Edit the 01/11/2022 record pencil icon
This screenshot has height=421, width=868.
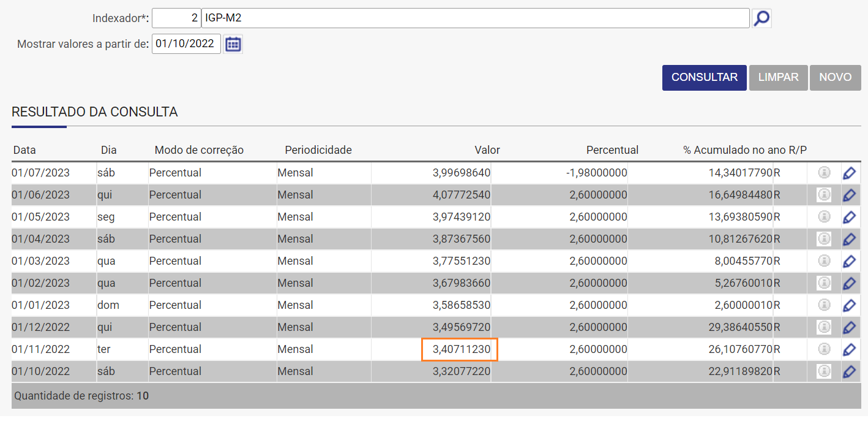(849, 349)
